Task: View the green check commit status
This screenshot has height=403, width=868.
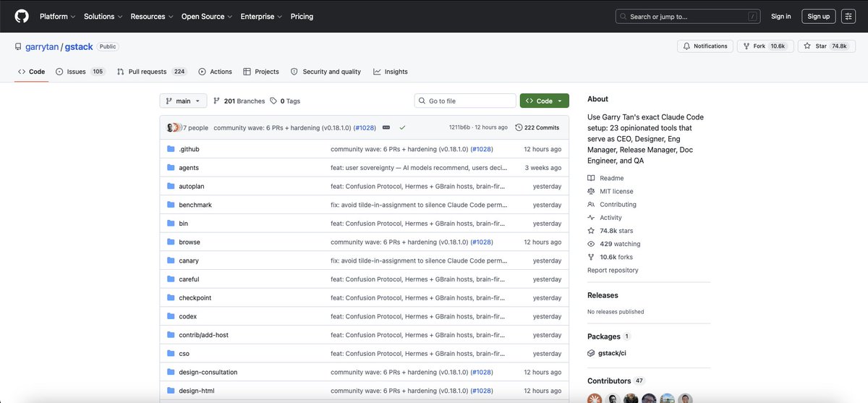Action: click(402, 127)
